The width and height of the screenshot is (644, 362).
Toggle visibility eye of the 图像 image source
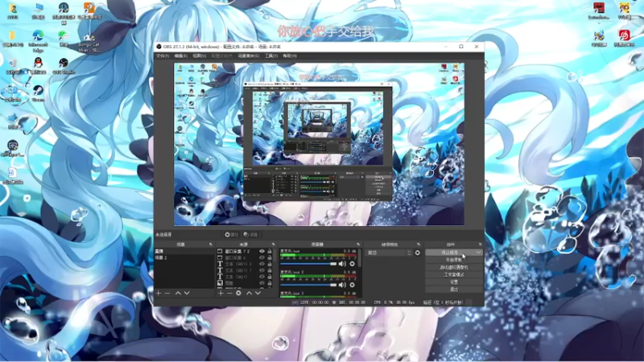pyautogui.click(x=262, y=283)
